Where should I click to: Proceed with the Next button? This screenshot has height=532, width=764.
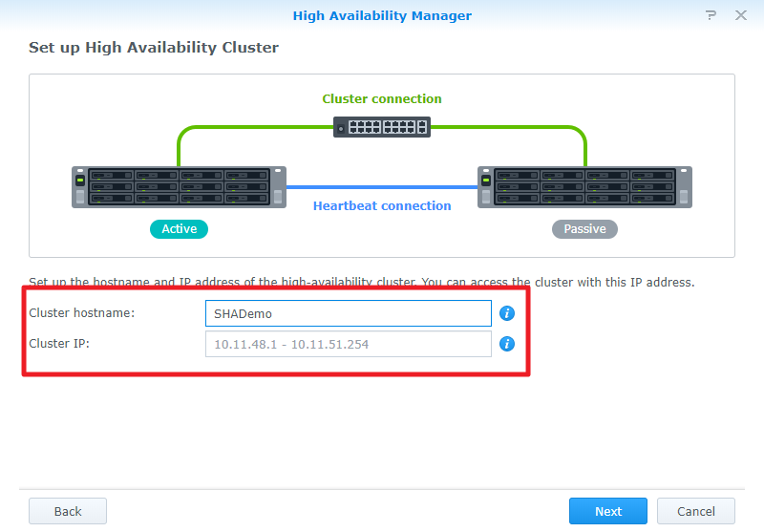pyautogui.click(x=607, y=511)
